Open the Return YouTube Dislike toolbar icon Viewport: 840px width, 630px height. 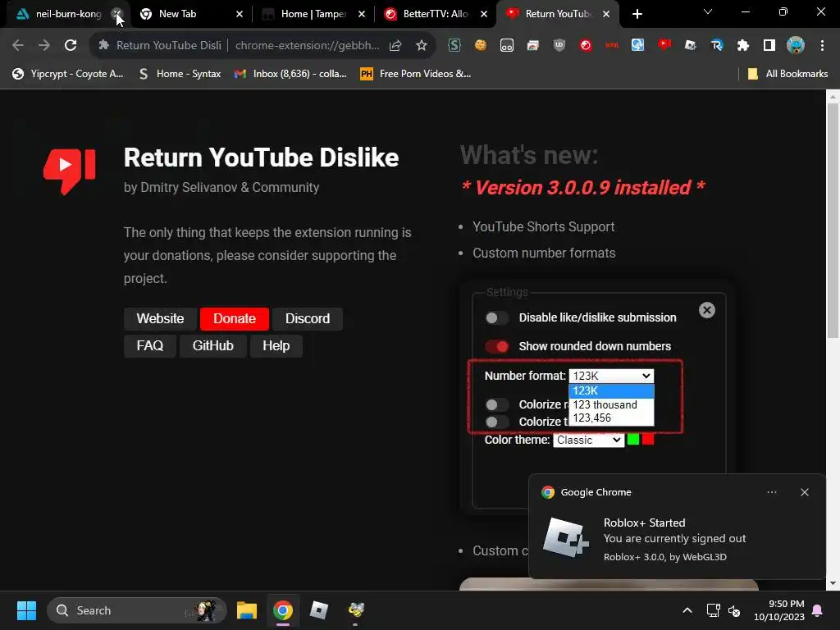point(664,46)
